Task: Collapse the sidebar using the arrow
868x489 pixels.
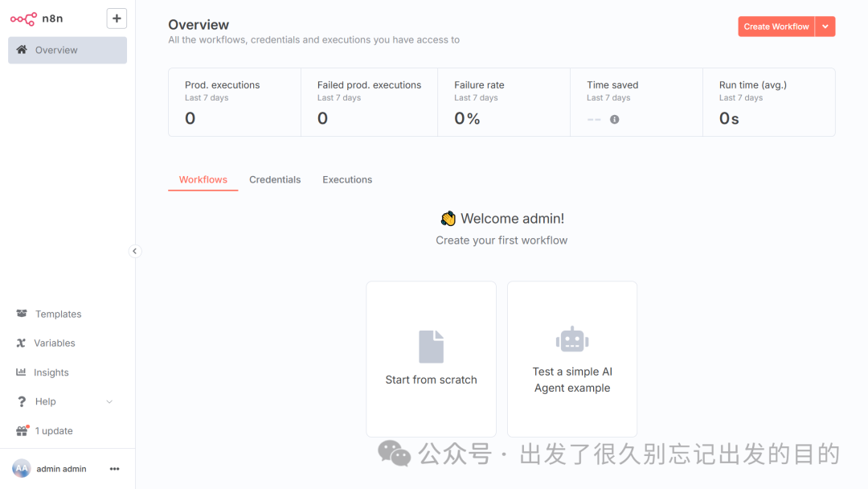Action: click(135, 251)
